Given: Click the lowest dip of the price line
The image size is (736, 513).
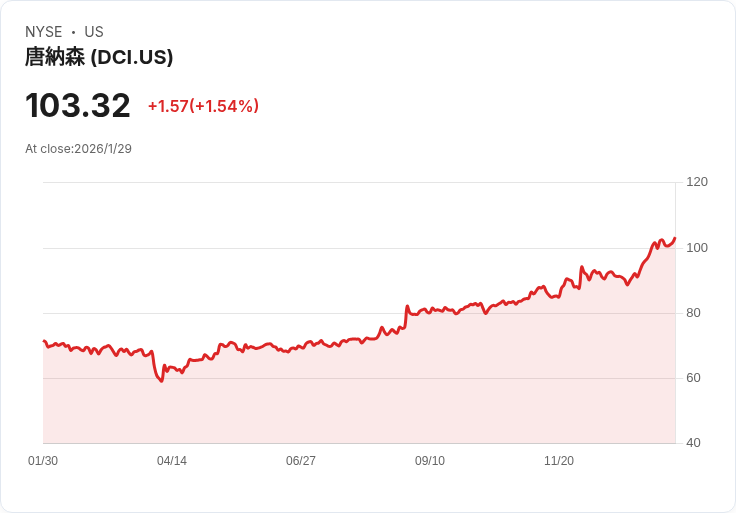Looking at the screenshot, I should pos(161,381).
